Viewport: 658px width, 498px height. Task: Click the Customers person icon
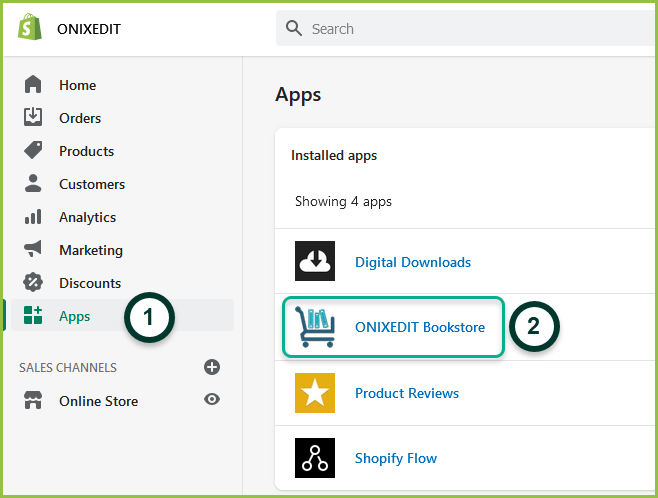pyautogui.click(x=33, y=183)
